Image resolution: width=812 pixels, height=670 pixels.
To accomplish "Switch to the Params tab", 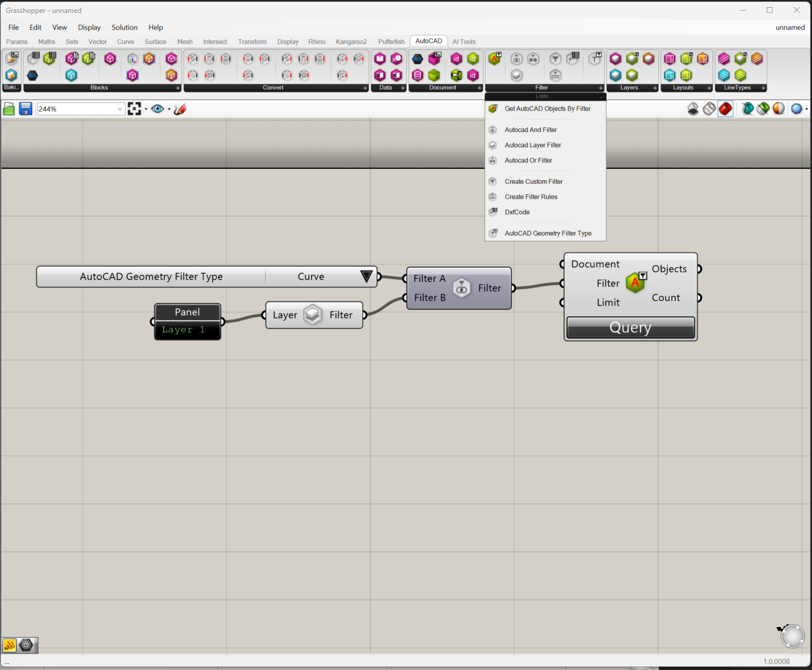I will coord(17,42).
